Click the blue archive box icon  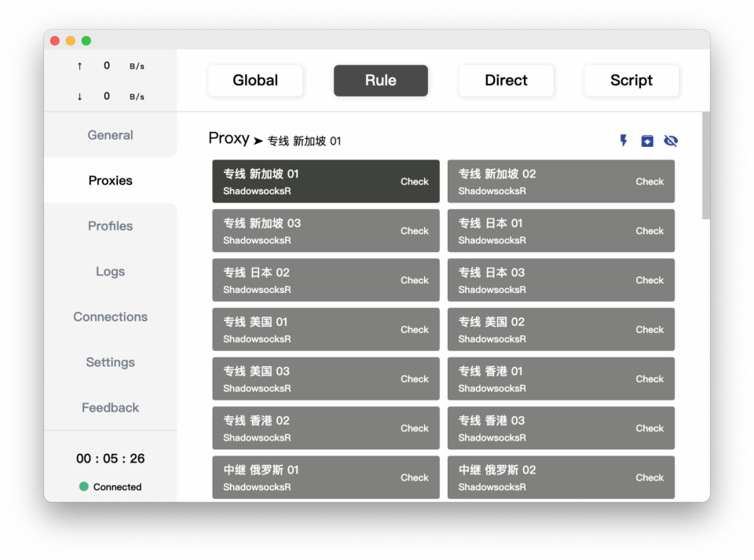point(647,141)
